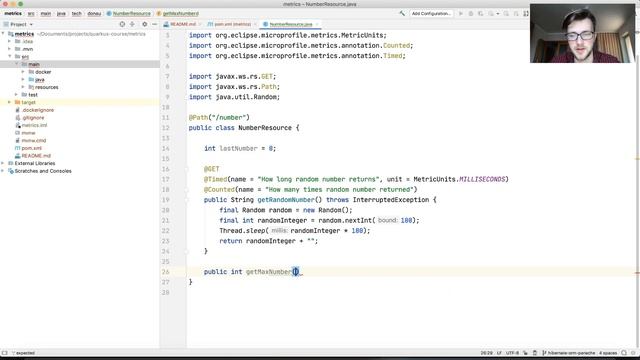Change file encoding UTF-8 in status bar
Screen dimensions: 640x360
pyautogui.click(x=512, y=353)
